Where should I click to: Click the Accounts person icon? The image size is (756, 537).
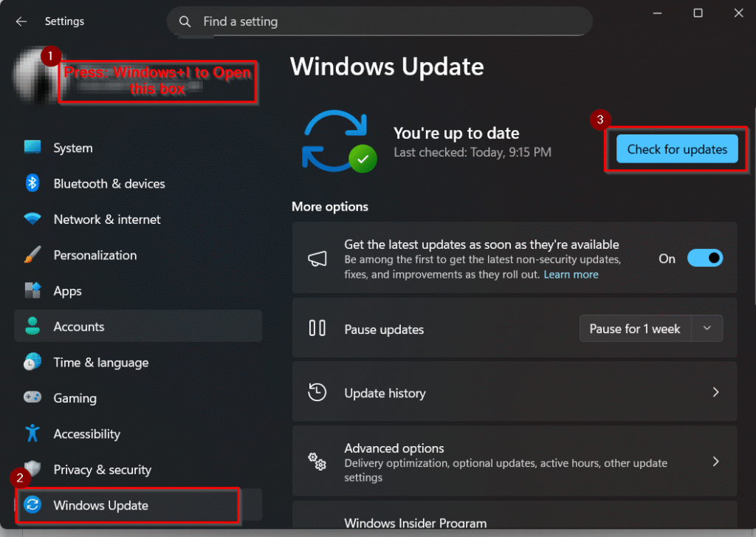point(32,326)
